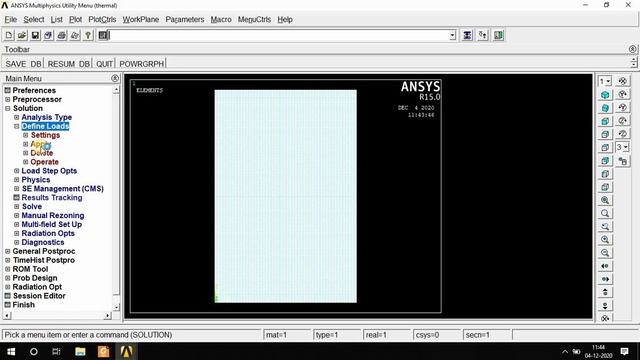Open the Contact Manager icon
The image size is (640, 360).
(498, 36)
